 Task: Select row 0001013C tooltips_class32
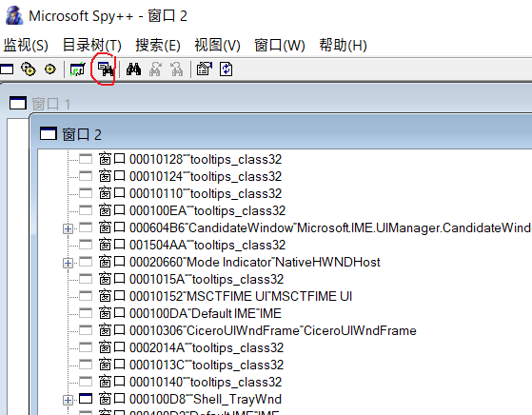click(x=191, y=365)
